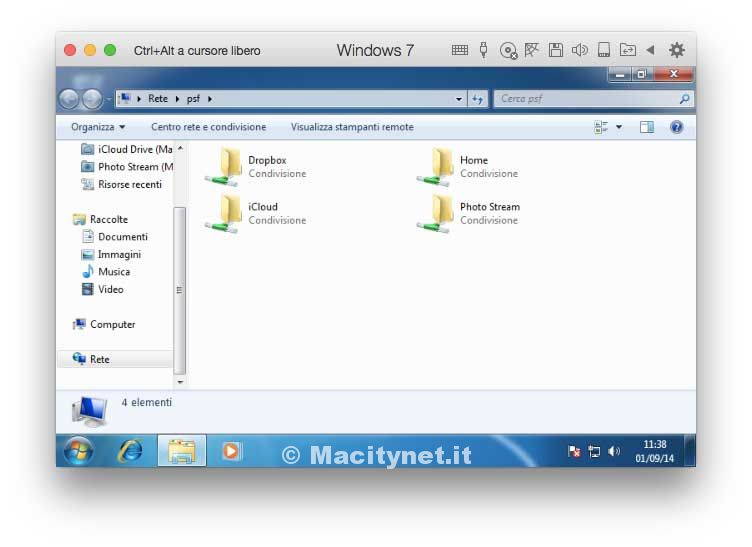This screenshot has width=752, height=547.
Task: Select Raccolte in navigation pane
Action: pos(100,219)
